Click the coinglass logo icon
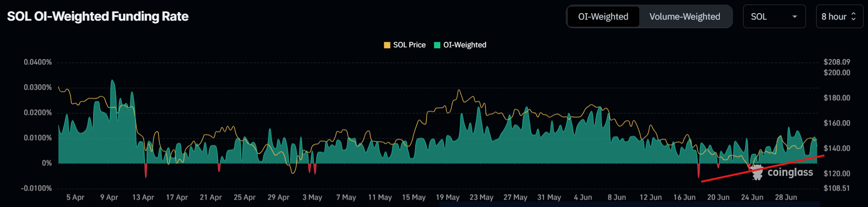This screenshot has width=868, height=207. [x=757, y=172]
